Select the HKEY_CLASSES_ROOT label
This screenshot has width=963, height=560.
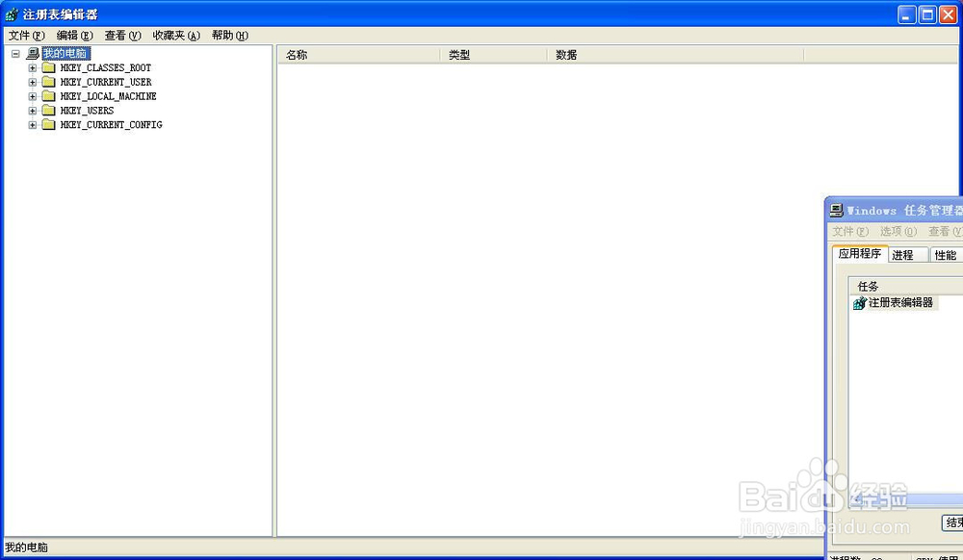[x=106, y=68]
